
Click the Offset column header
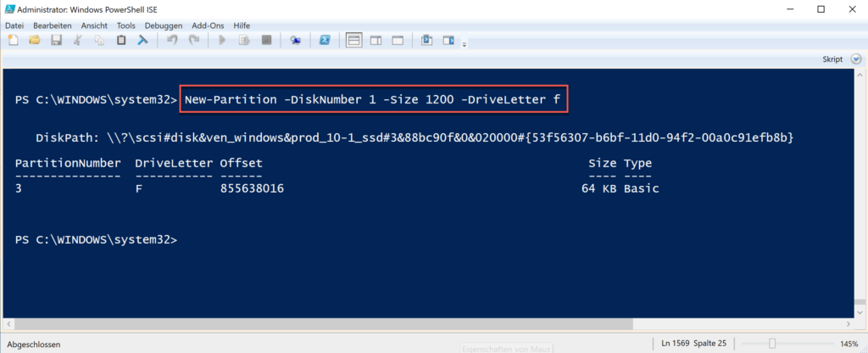[242, 164]
